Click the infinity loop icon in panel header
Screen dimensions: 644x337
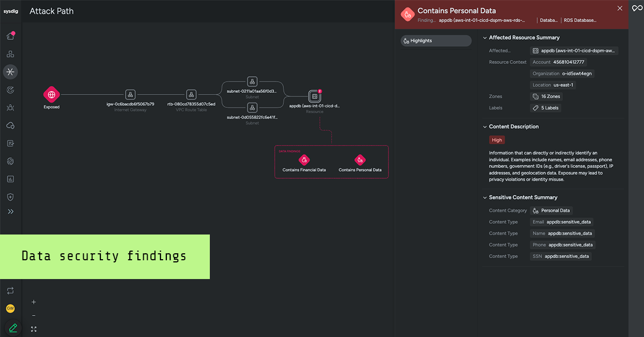click(636, 9)
